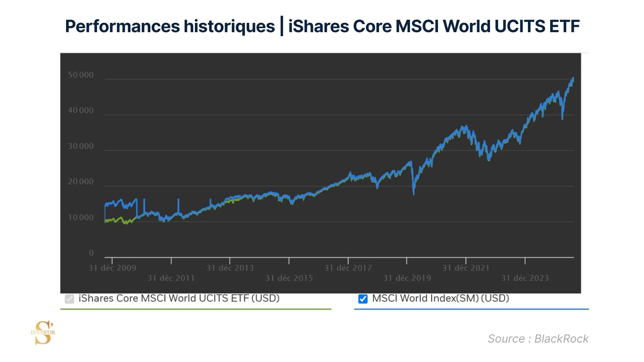Click the 31 déc 2021 axis label
This screenshot has width=644, height=362.
click(466, 268)
